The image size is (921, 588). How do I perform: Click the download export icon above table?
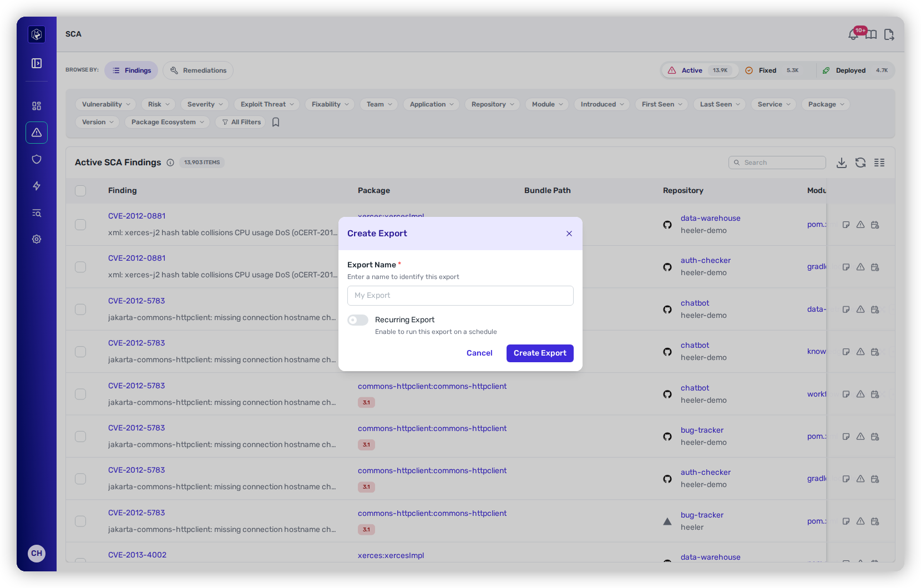coord(842,163)
